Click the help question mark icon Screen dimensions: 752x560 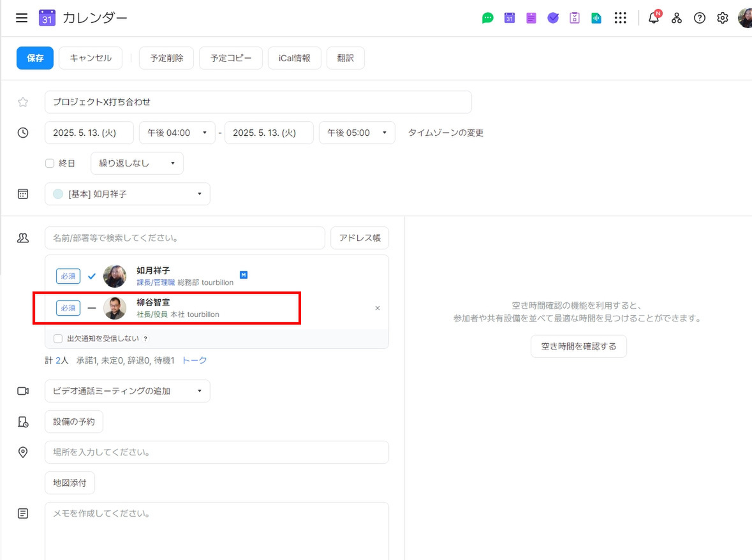click(700, 18)
